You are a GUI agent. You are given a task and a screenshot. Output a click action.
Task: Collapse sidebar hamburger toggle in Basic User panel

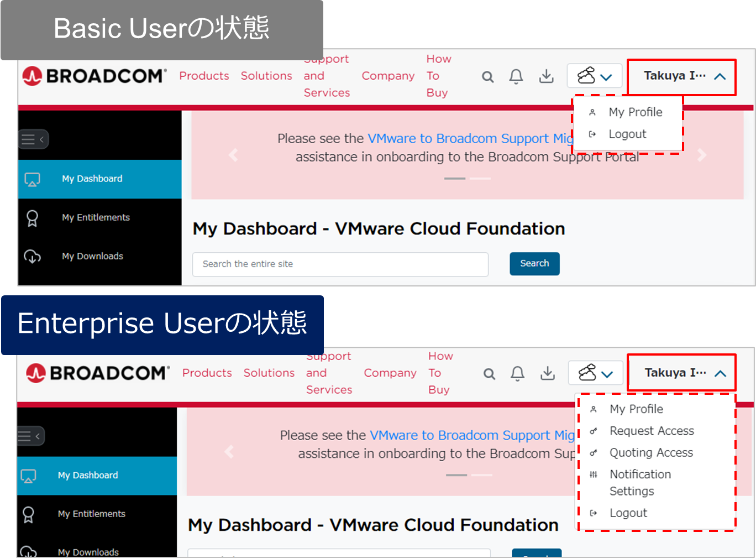[x=34, y=139]
